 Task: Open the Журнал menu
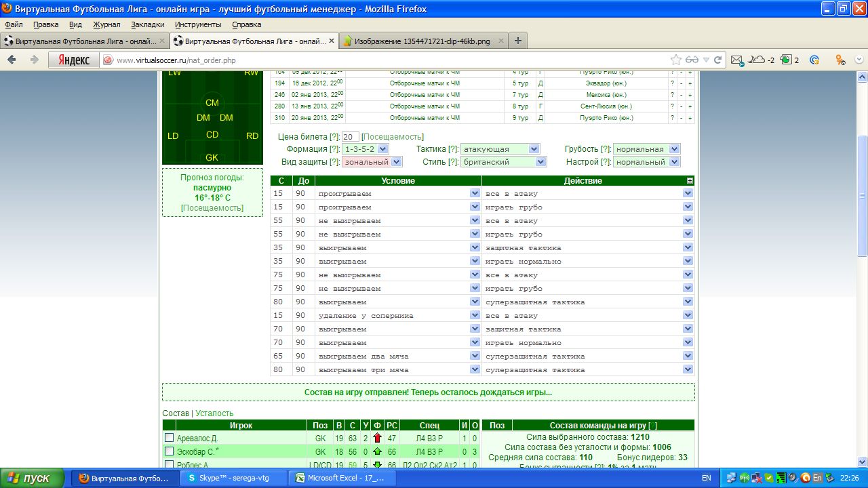click(106, 24)
